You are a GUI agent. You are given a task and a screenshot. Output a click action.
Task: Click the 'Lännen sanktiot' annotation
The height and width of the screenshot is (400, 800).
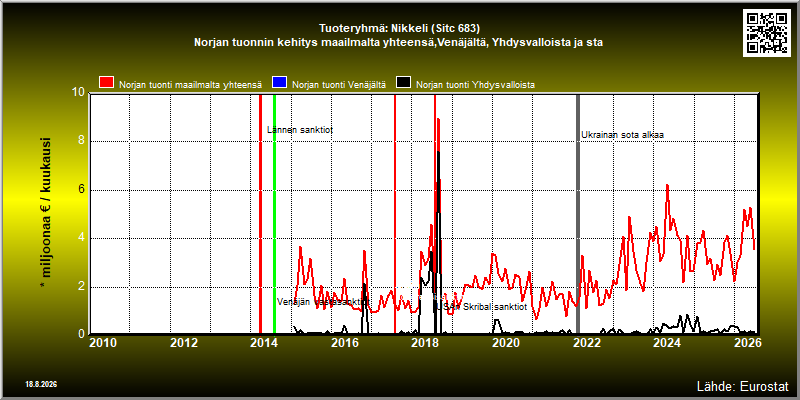coord(300,130)
